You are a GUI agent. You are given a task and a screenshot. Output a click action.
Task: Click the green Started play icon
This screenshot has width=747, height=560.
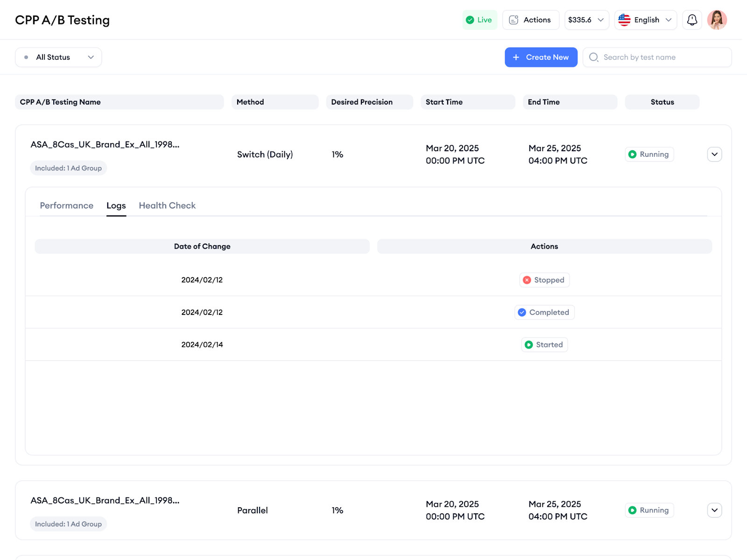[x=529, y=345]
